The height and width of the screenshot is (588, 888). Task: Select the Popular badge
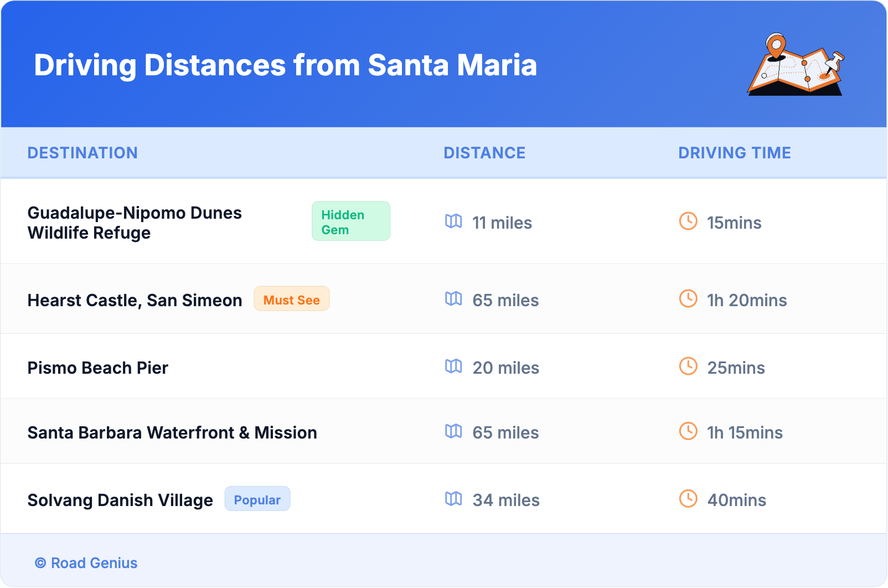tap(257, 499)
